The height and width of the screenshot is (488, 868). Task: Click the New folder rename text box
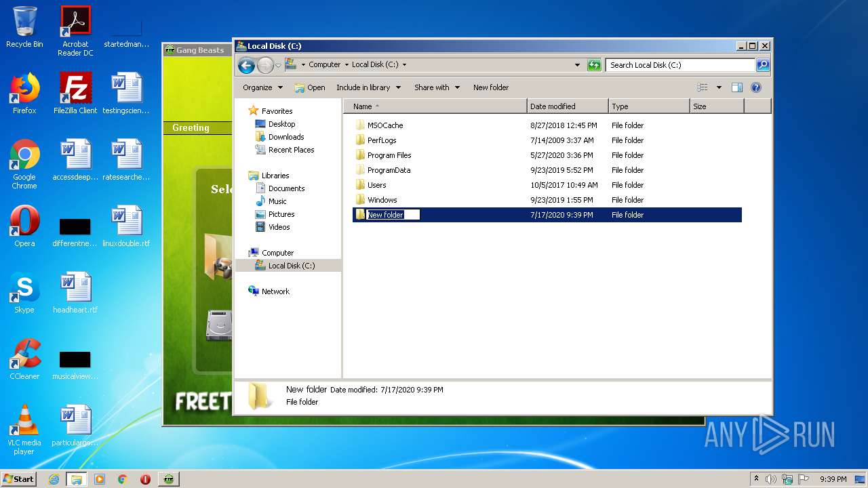pos(393,215)
